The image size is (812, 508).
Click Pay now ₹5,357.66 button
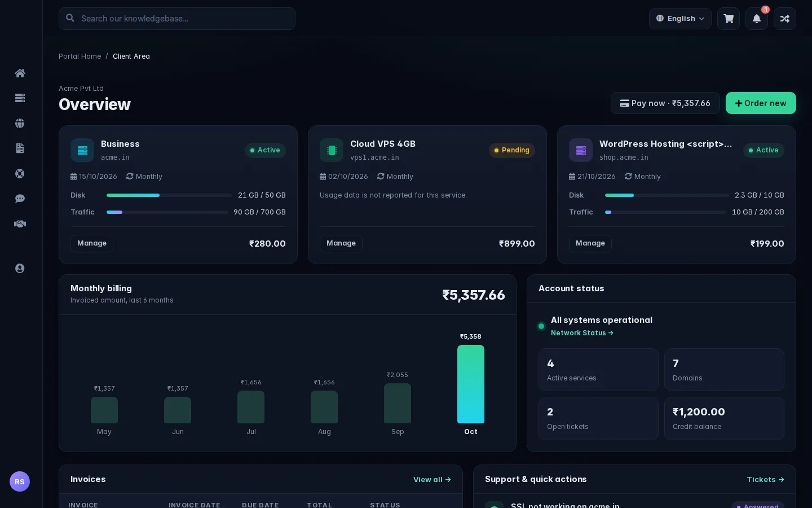coord(665,103)
